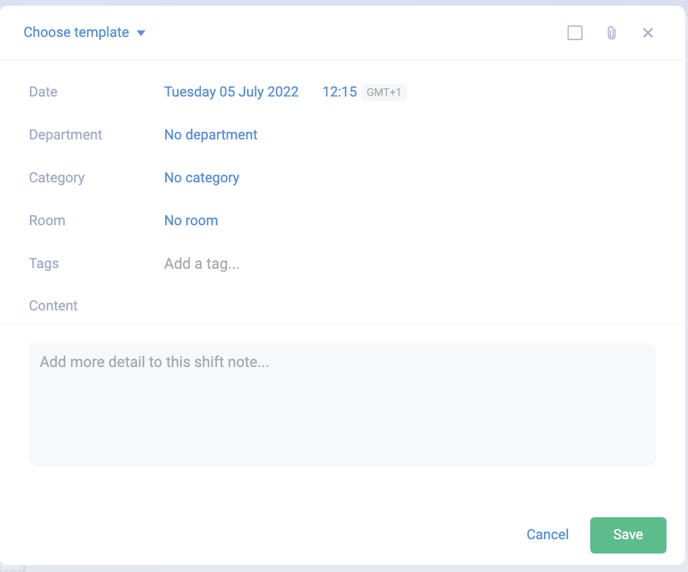688x572 pixels.
Task: Focus the Add a tag field
Action: 202,264
